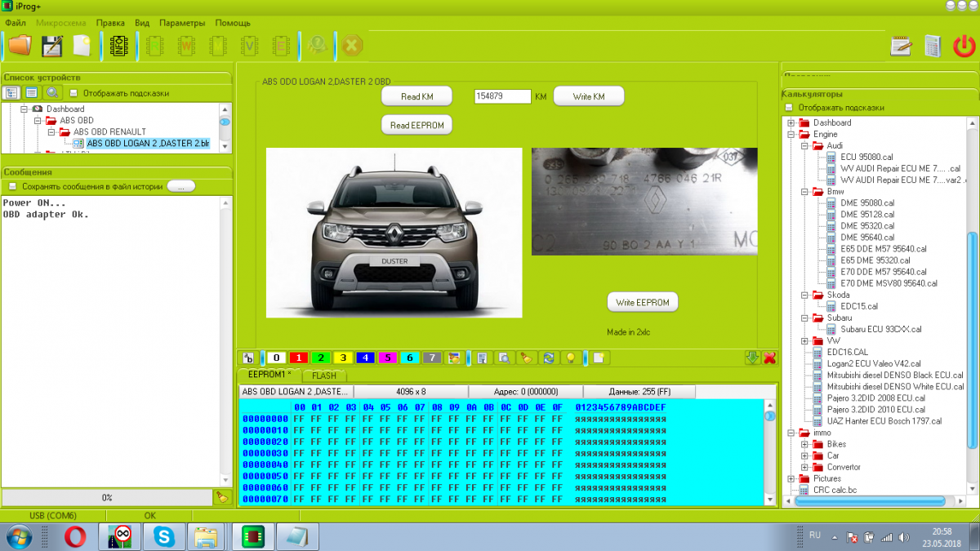The height and width of the screenshot is (551, 980).
Task: Toggle hints checkbox in calculators panel
Action: pos(788,108)
